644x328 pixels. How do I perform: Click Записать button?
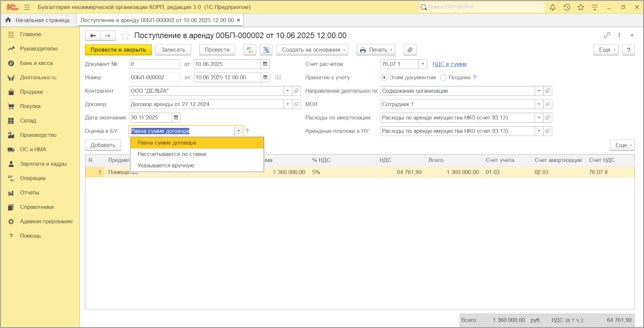[x=174, y=50]
